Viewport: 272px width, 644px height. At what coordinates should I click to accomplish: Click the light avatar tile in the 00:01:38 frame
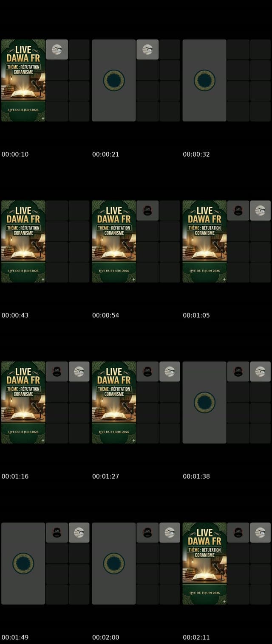click(260, 372)
